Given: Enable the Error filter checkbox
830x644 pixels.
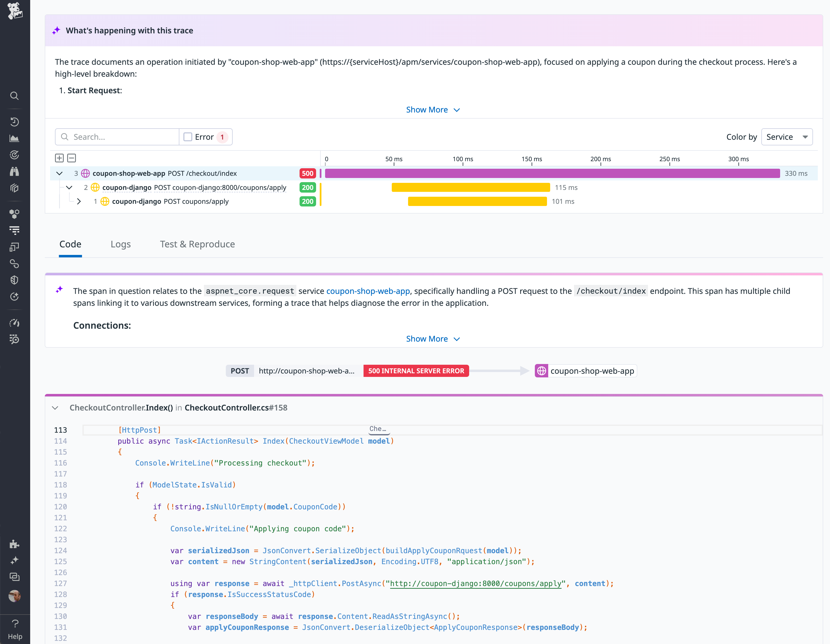Looking at the screenshot, I should tap(188, 137).
